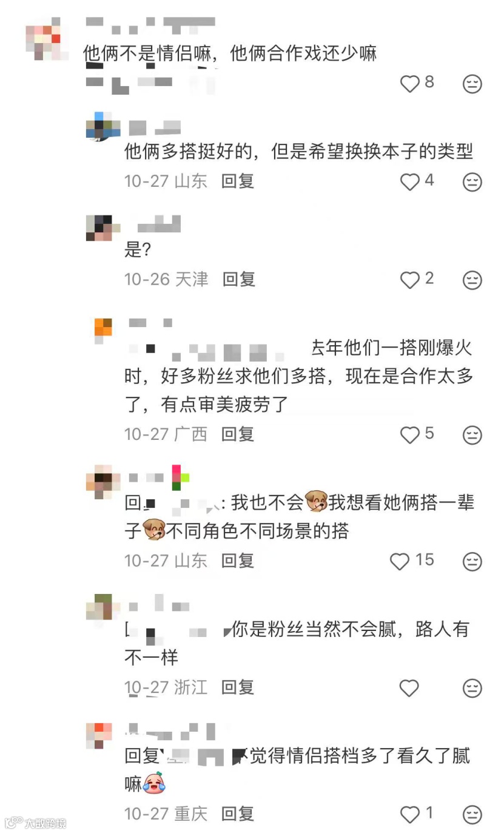Like the 重庆 comment with 1 like
Screen dimensions: 504x833
point(410,814)
